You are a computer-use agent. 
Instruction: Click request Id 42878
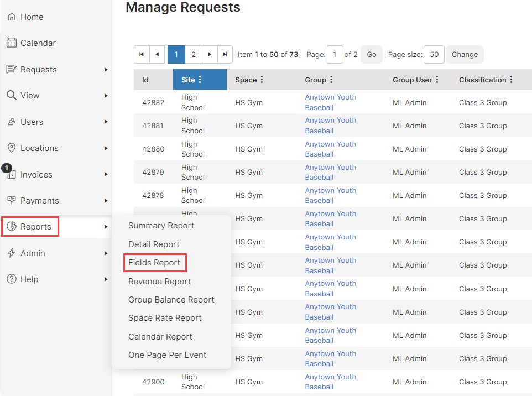[x=153, y=195]
